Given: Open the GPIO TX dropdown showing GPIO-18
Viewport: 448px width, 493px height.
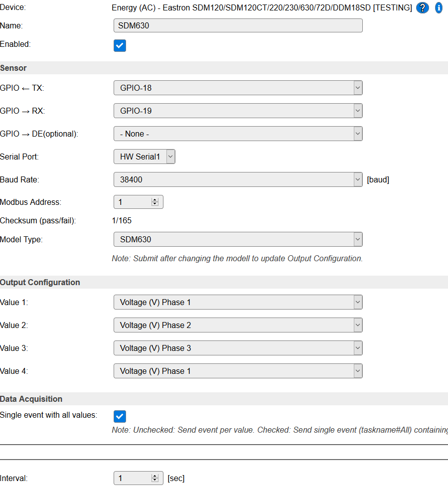Looking at the screenshot, I should tap(238, 88).
